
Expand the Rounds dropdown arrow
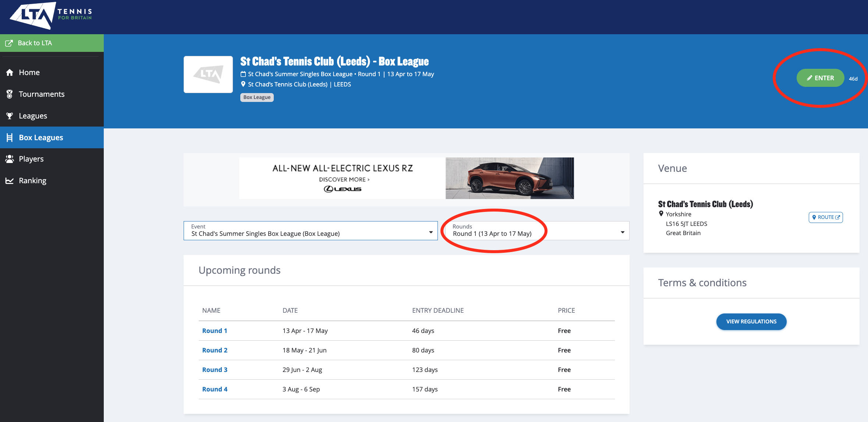pos(622,232)
